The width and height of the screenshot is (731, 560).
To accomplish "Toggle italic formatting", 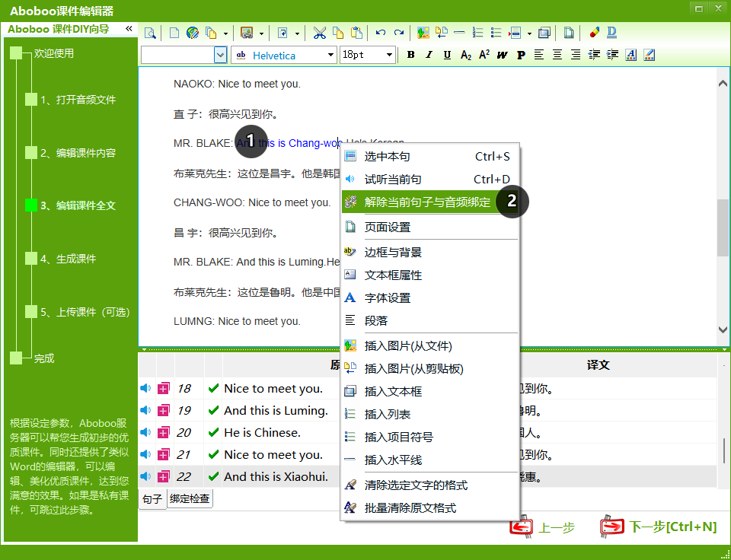I will [x=429, y=55].
